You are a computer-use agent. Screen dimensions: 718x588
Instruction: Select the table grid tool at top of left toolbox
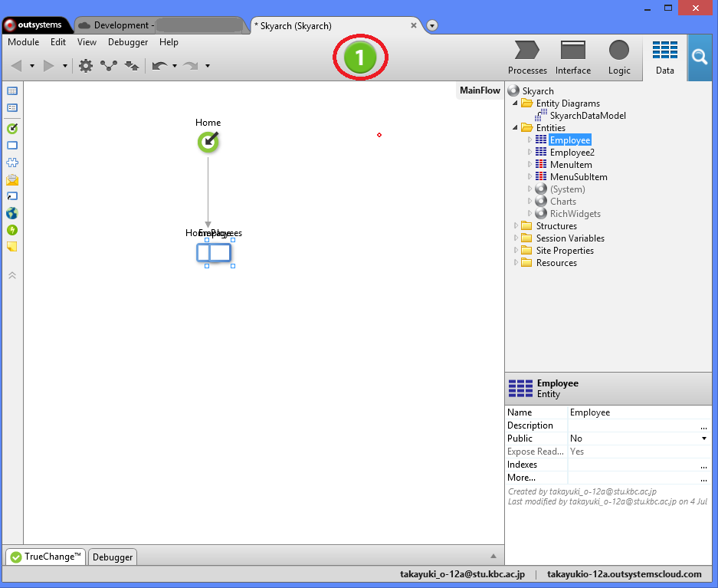12,91
